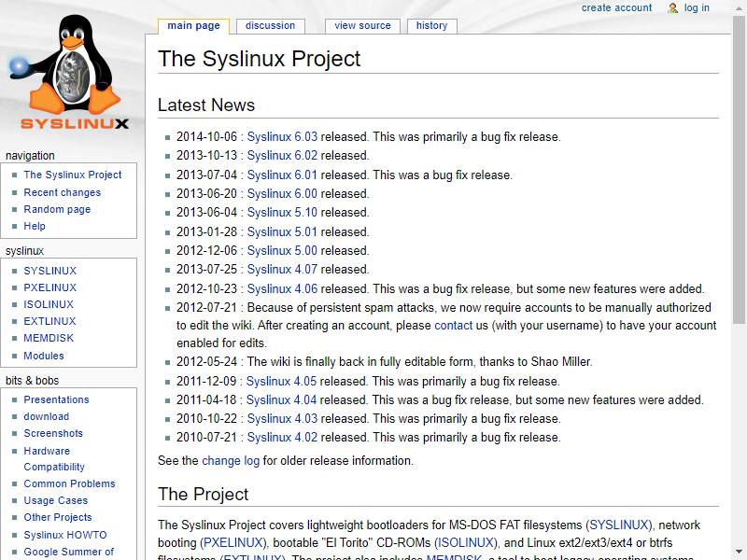This screenshot has height=560, width=747.
Task: Follow the SYSLINUX link in The Project paragraph
Action: click(619, 525)
